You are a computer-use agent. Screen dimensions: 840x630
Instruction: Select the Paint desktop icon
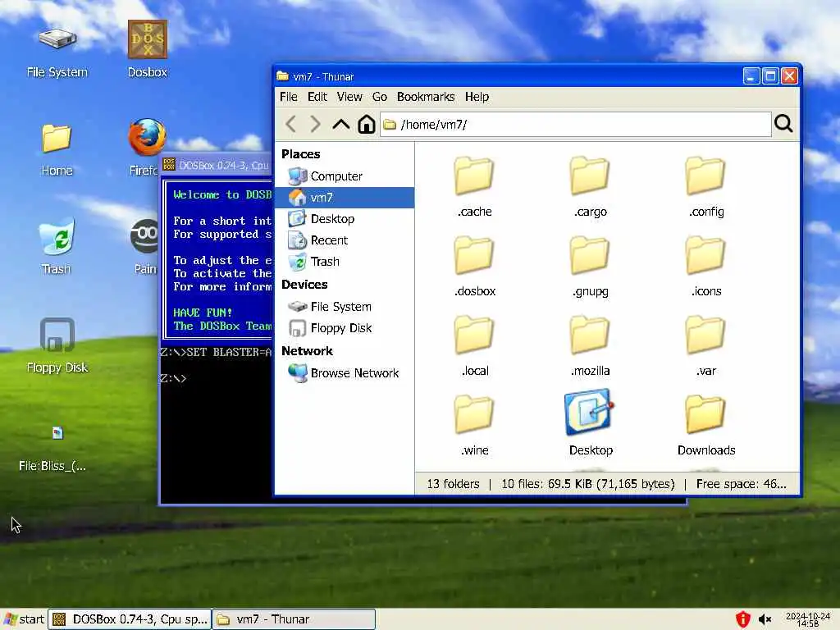146,248
